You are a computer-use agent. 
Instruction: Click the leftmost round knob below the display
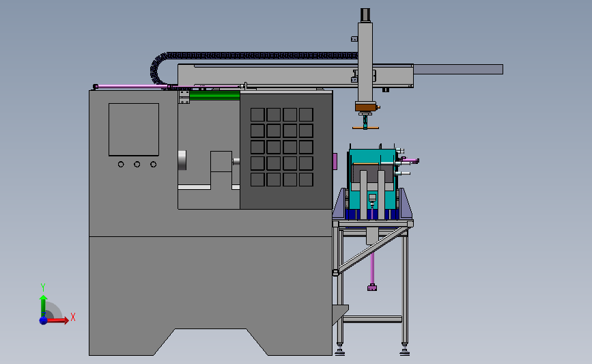(121, 165)
